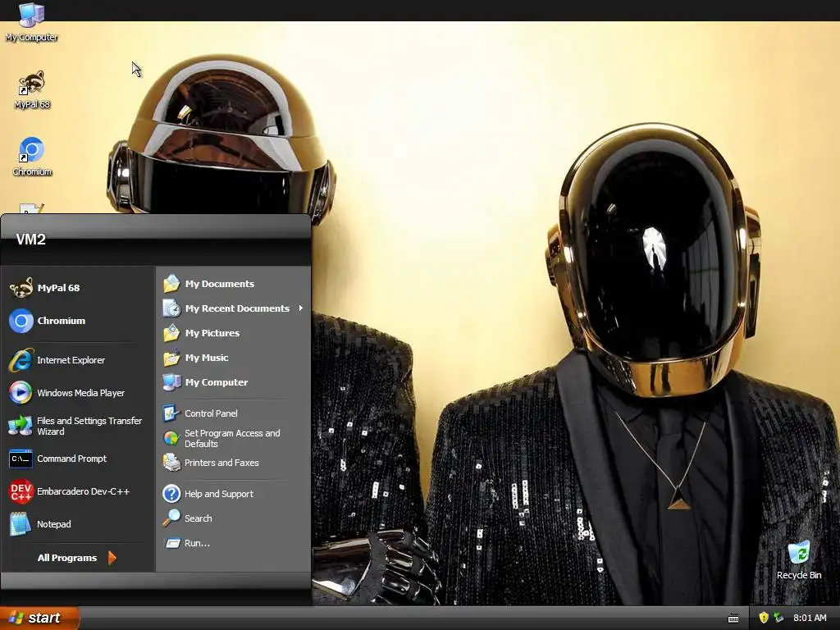Click the security shield tray icon
The height and width of the screenshot is (630, 840).
(x=764, y=618)
